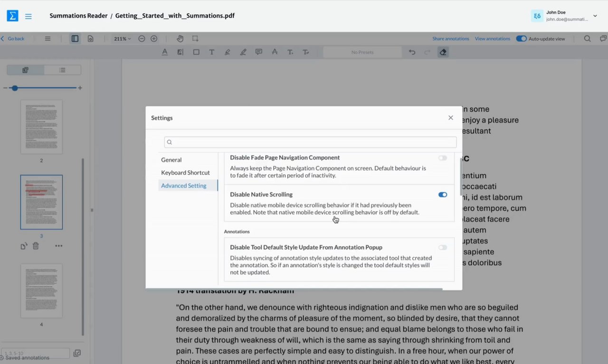Click the Settings search field
608x364 pixels.
click(311, 142)
